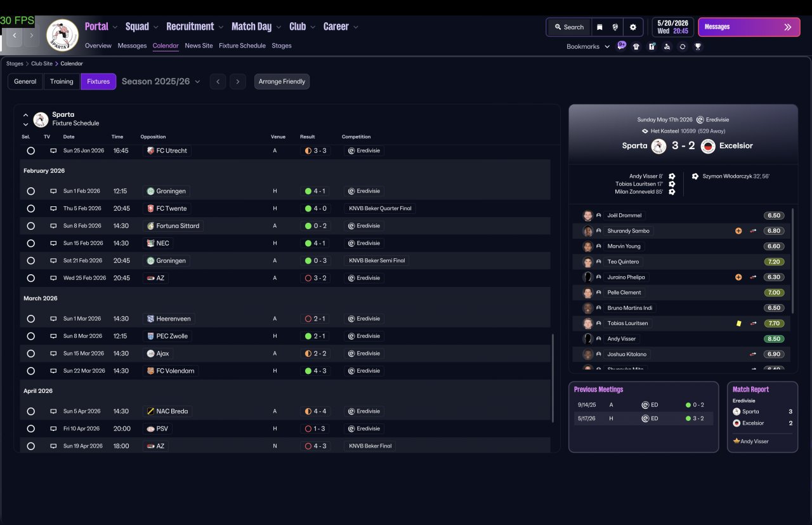This screenshot has width=812, height=525.
Task: Open the Squad main menu
Action: click(137, 27)
